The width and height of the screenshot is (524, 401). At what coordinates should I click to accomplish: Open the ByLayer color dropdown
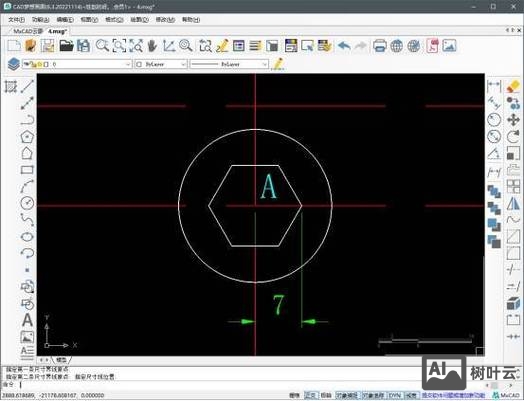[160, 64]
